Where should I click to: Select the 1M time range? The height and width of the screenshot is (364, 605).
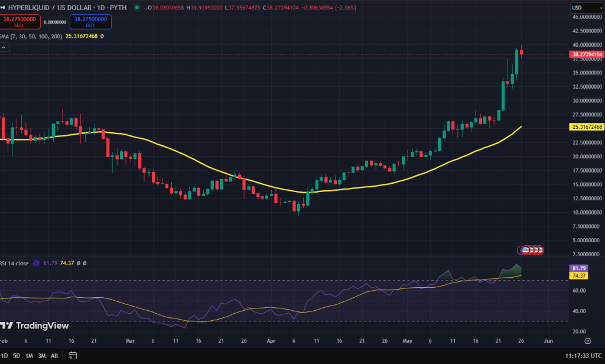click(x=29, y=356)
